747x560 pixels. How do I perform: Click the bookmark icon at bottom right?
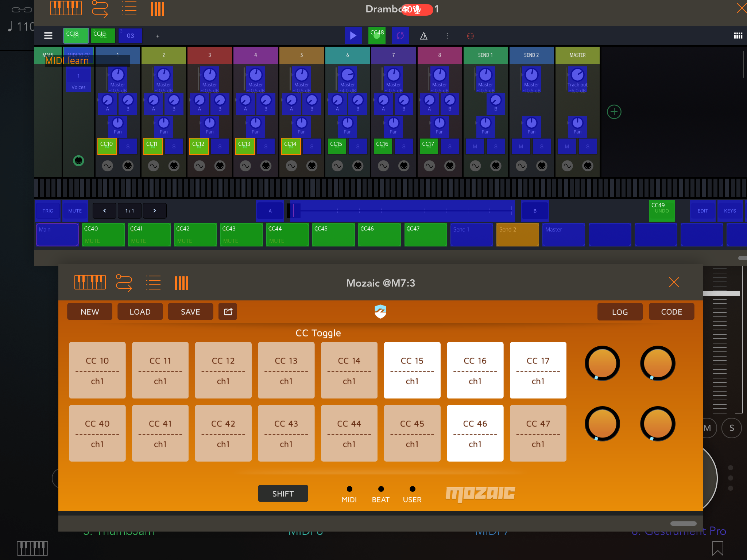[x=717, y=548]
